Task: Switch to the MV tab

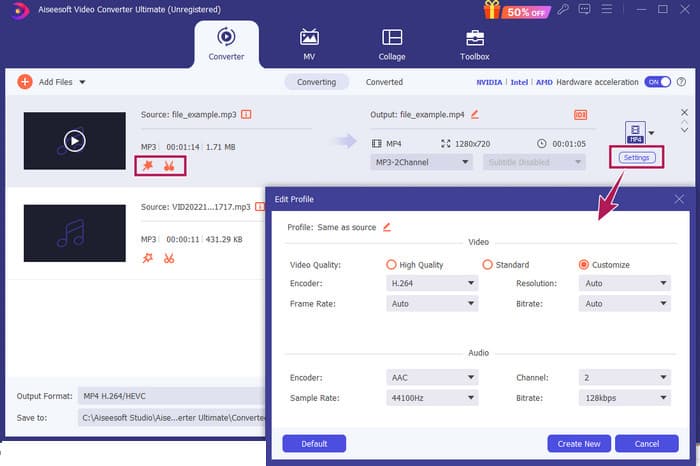Action: tap(309, 45)
